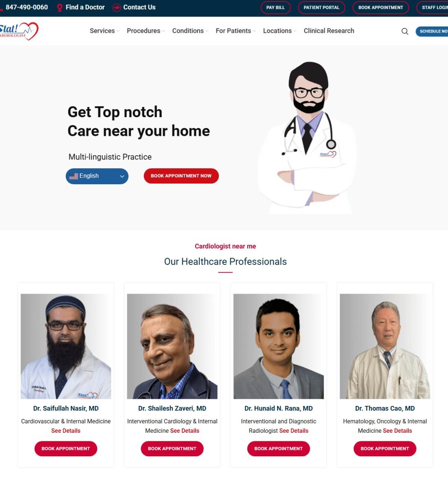The height and width of the screenshot is (485, 448).
Task: Go to the Clinical Research page
Action: tap(329, 31)
